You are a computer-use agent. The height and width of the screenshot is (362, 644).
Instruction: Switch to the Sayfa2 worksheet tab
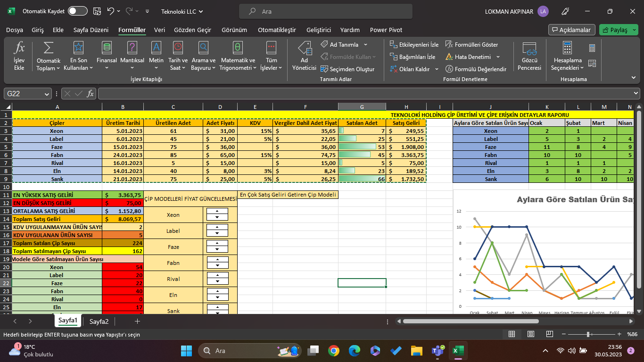coord(99,321)
